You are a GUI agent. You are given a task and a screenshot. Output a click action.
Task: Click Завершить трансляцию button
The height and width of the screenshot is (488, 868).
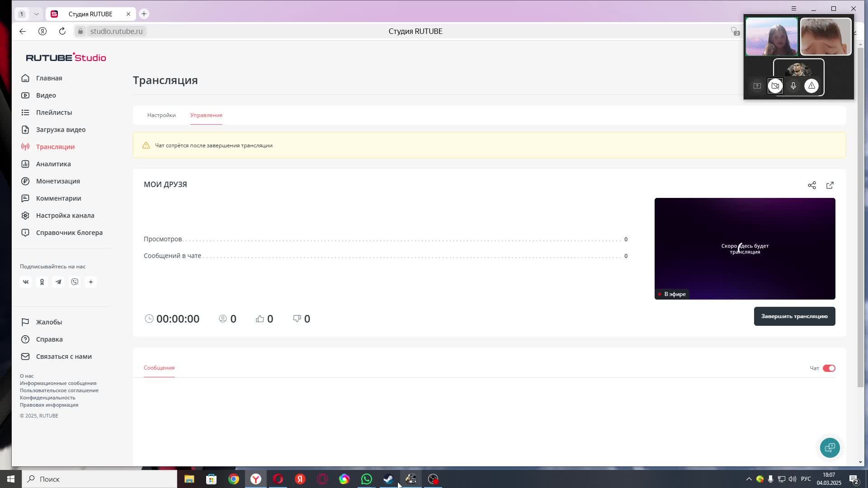[794, 316]
